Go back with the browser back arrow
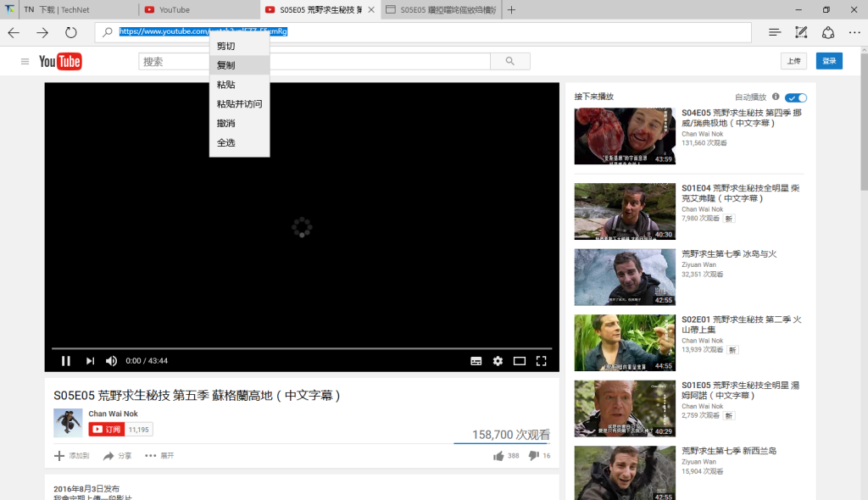 pos(14,33)
